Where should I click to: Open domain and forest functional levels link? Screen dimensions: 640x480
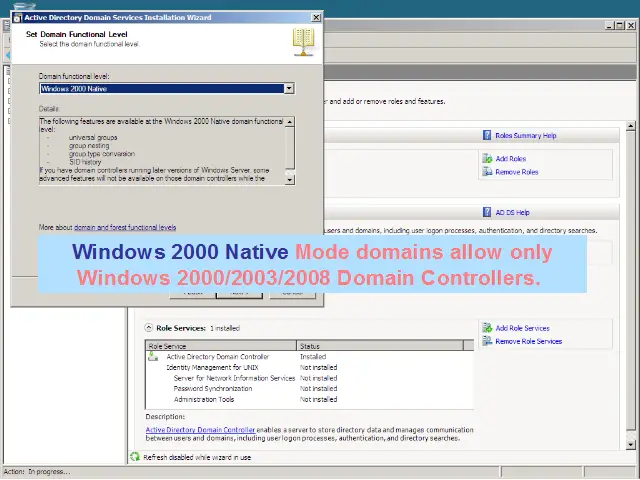pos(125,227)
